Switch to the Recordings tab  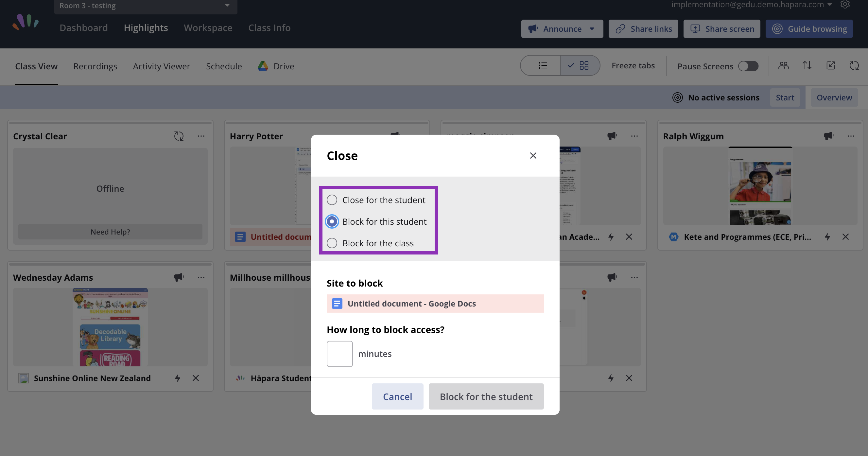(x=95, y=66)
